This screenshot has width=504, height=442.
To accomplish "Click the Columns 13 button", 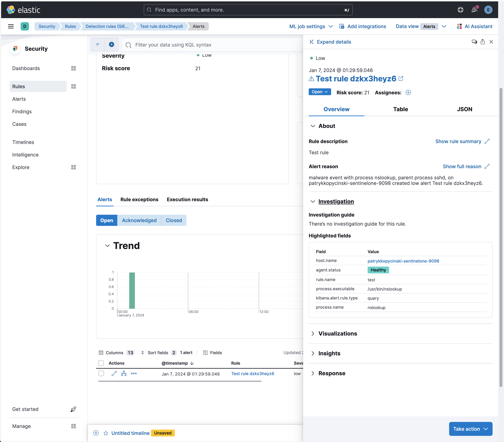I will click(x=116, y=353).
